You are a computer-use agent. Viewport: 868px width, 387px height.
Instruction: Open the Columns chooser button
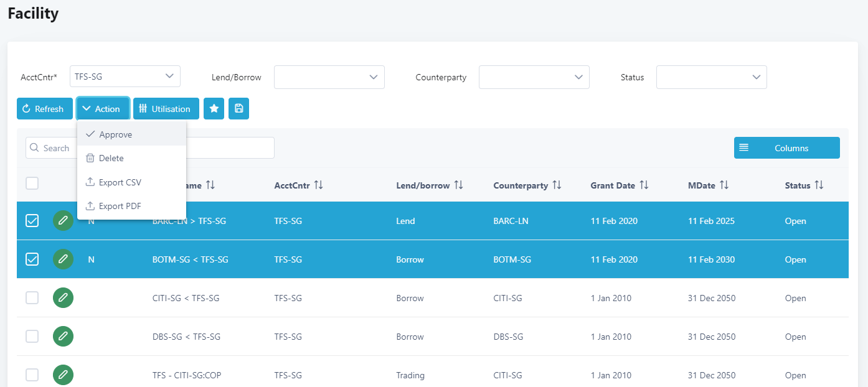point(786,148)
